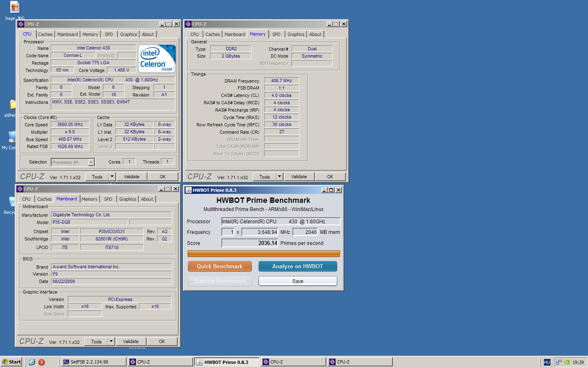Click Analyze on HWBOT button
This screenshot has width=588, height=368.
pyautogui.click(x=298, y=266)
